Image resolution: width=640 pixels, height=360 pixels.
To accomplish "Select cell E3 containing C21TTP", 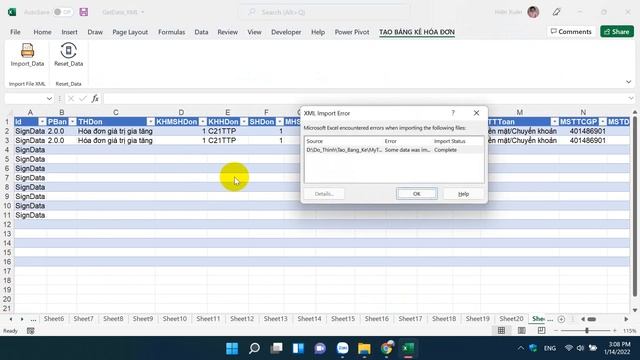I will tap(228, 140).
